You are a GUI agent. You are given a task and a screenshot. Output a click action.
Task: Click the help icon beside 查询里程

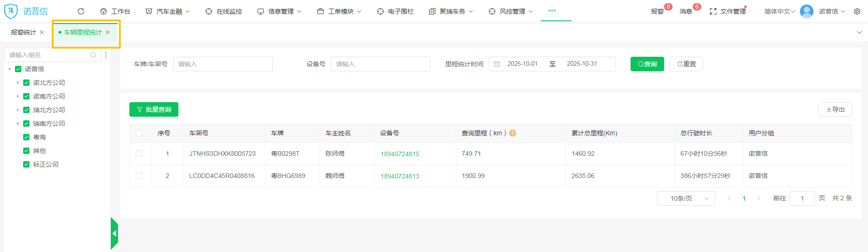513,133
